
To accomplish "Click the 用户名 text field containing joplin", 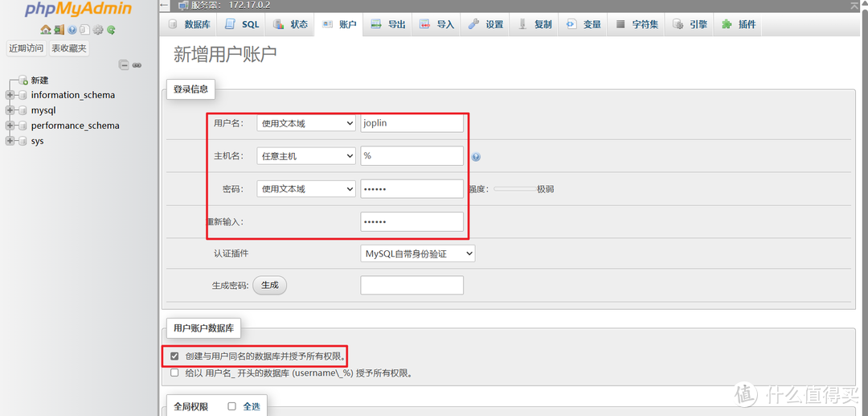I will coord(411,123).
